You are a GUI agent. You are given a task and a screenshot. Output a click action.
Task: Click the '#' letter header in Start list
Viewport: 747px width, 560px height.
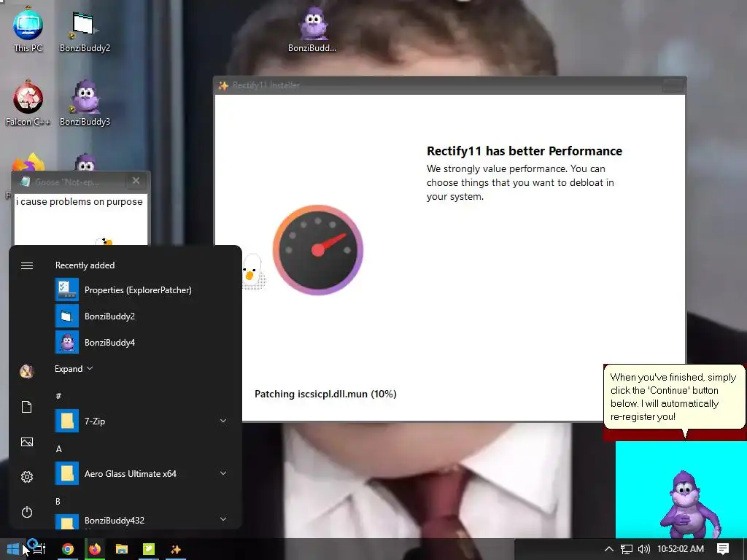[x=58, y=396]
